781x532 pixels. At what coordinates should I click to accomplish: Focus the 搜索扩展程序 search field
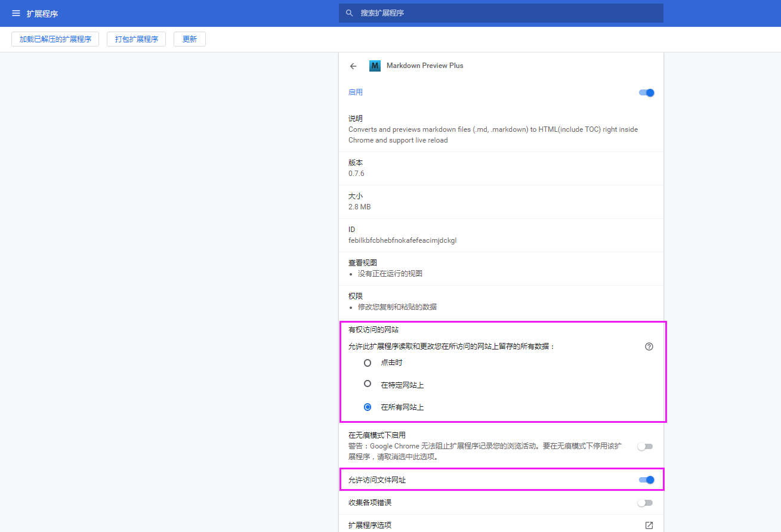[501, 13]
